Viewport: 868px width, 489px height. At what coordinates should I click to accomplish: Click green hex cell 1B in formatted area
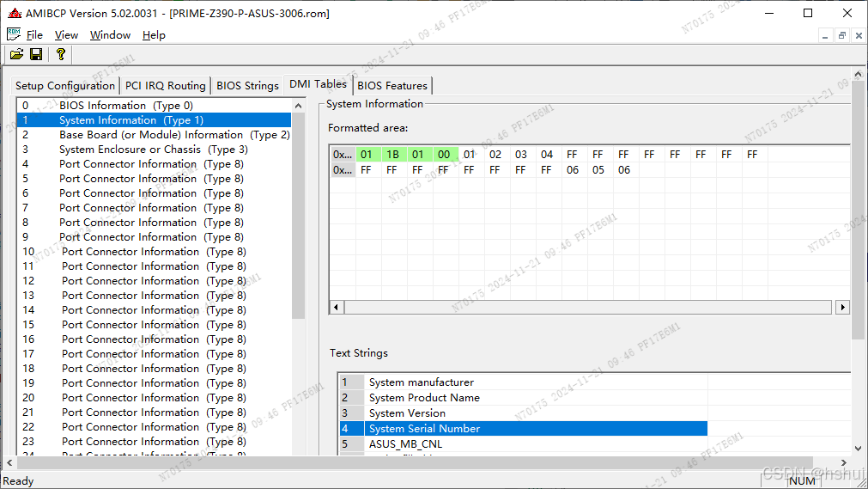[392, 155]
